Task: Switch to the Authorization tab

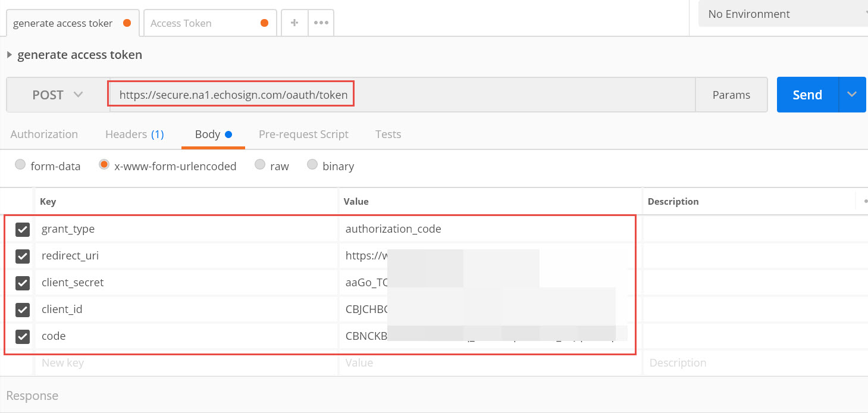Action: pos(44,134)
